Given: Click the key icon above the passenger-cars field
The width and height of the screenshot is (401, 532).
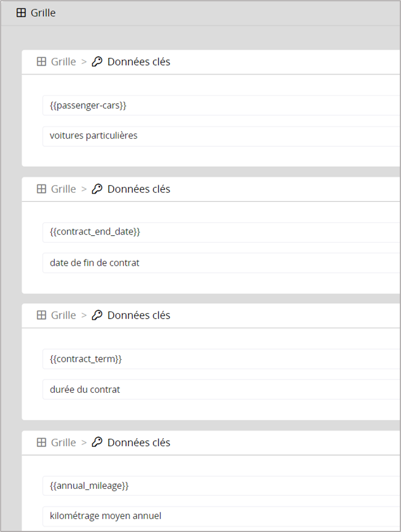Looking at the screenshot, I should [x=97, y=62].
